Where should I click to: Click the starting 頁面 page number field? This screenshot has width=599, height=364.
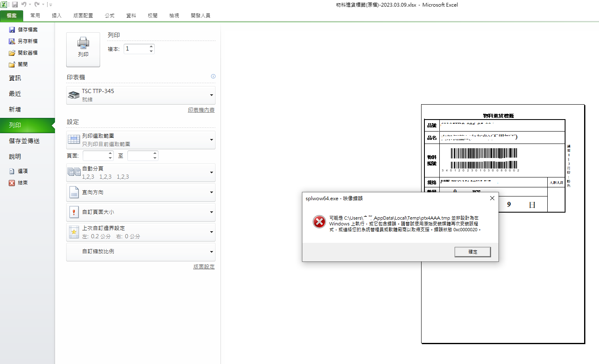coord(95,155)
